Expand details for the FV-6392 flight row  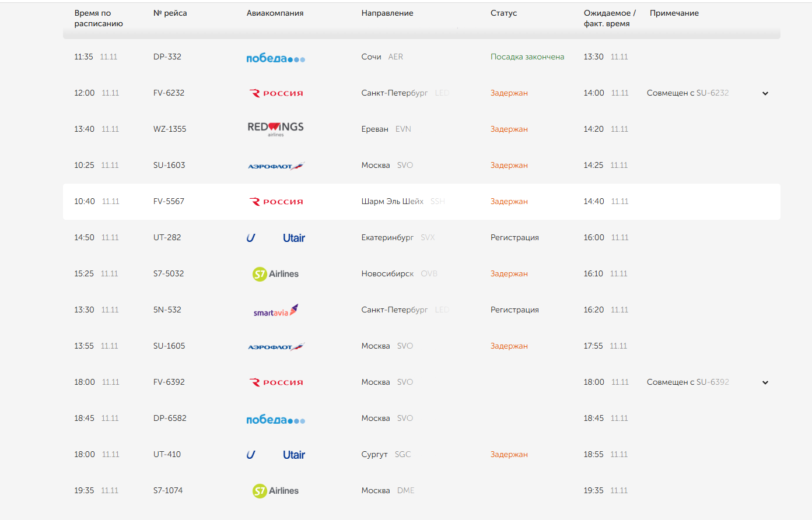(x=765, y=382)
